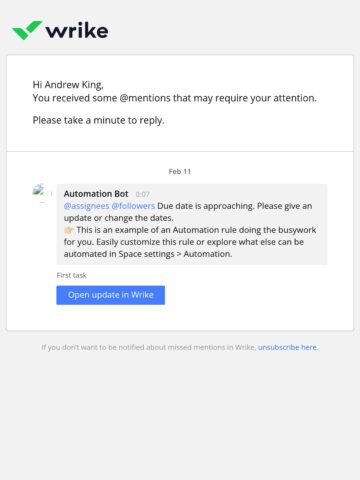Click the 'update or change the dates' line

click(119, 218)
